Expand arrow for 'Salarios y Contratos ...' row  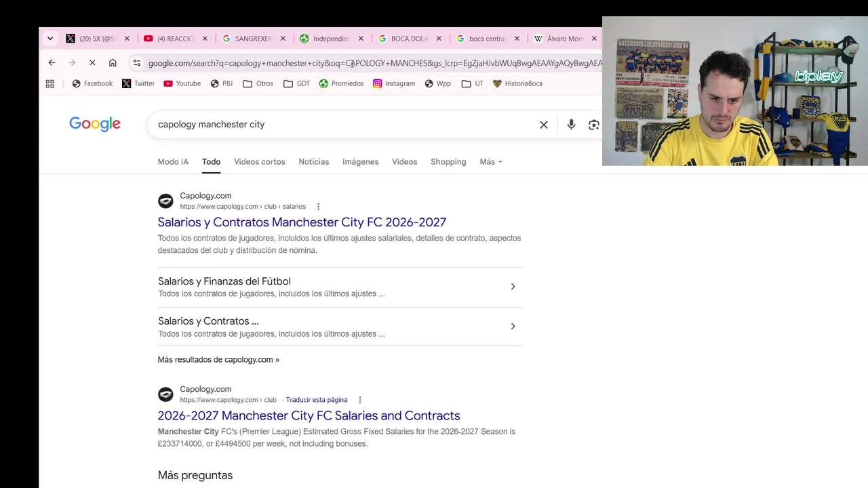click(x=513, y=327)
